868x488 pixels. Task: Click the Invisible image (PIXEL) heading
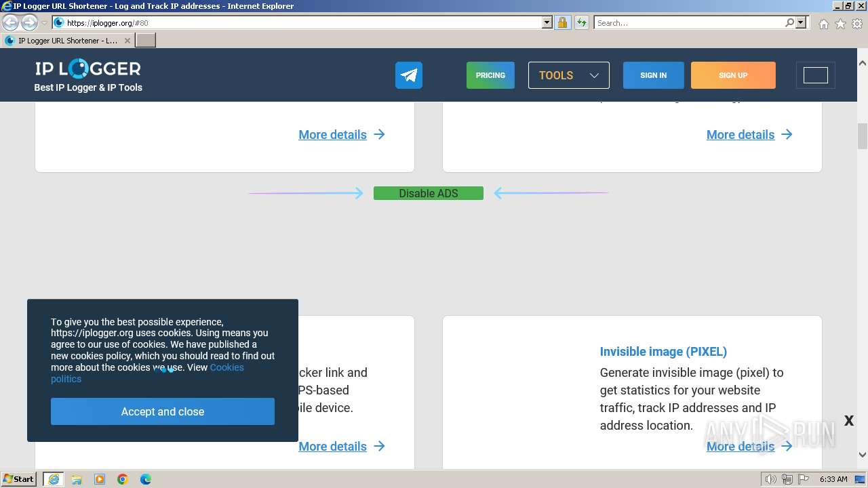click(x=663, y=351)
